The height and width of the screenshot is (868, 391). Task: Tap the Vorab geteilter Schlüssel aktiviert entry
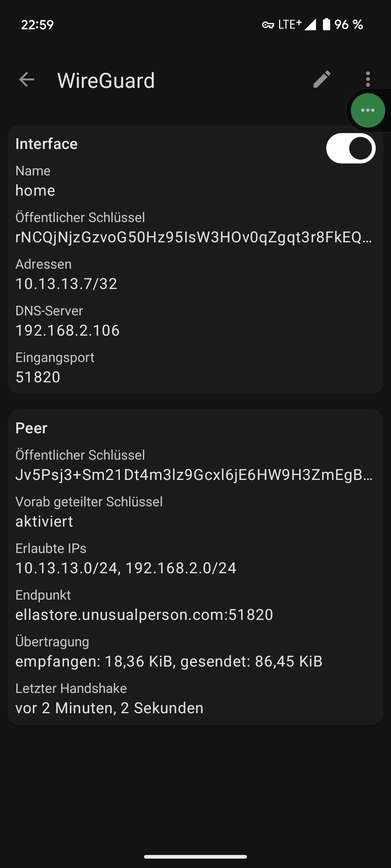[44, 522]
